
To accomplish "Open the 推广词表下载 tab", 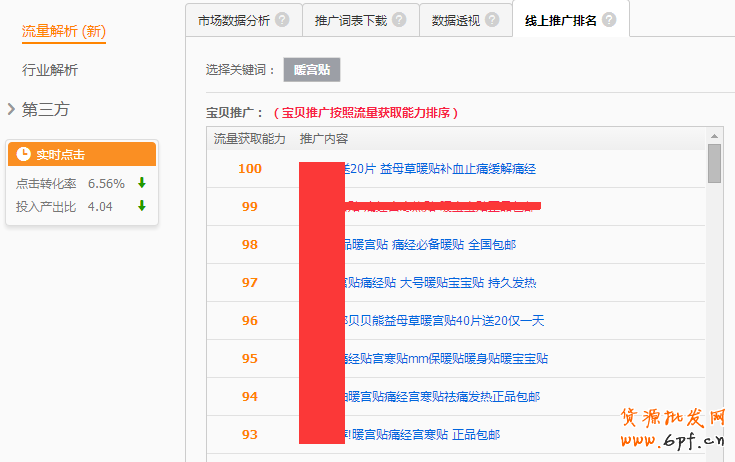I will [x=346, y=20].
